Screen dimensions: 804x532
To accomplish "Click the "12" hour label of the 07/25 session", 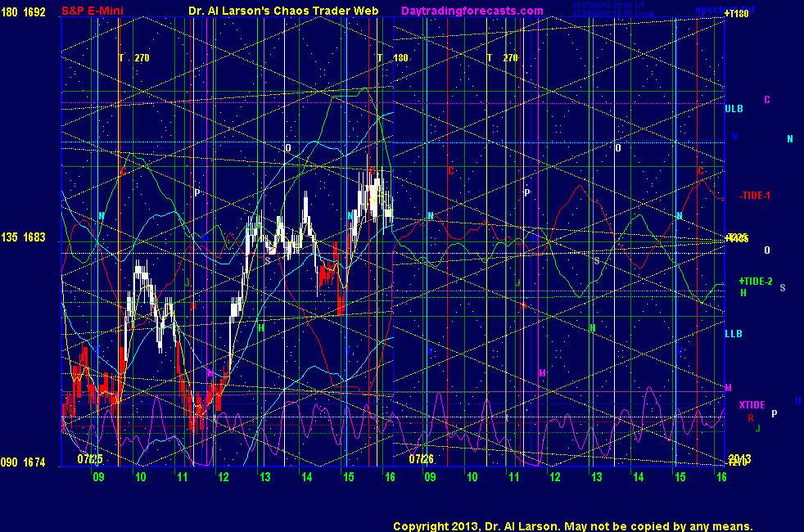I will pyautogui.click(x=223, y=477).
